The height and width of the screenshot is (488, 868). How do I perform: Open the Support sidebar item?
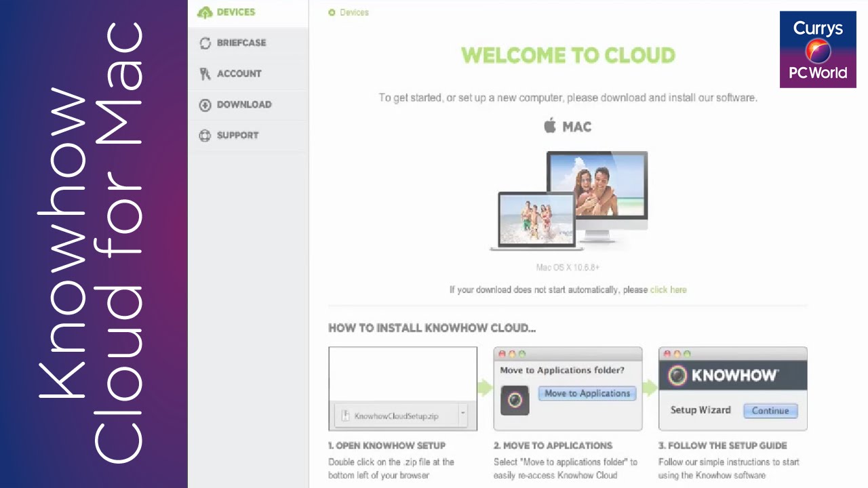(248, 136)
